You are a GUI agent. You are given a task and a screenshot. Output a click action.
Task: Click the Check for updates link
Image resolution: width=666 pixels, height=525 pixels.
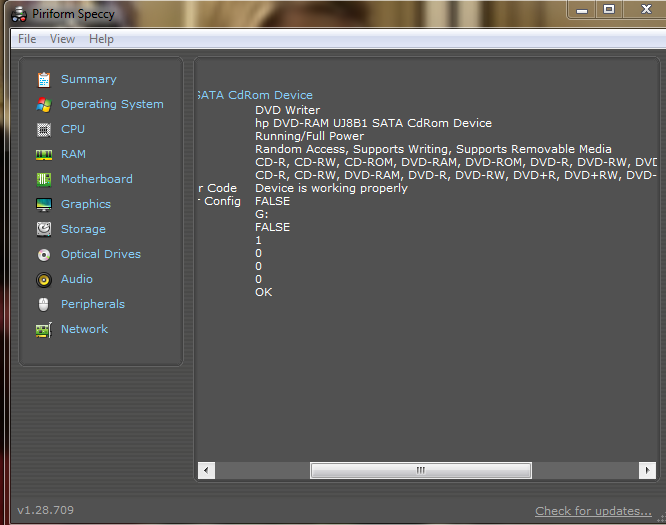[x=592, y=511]
